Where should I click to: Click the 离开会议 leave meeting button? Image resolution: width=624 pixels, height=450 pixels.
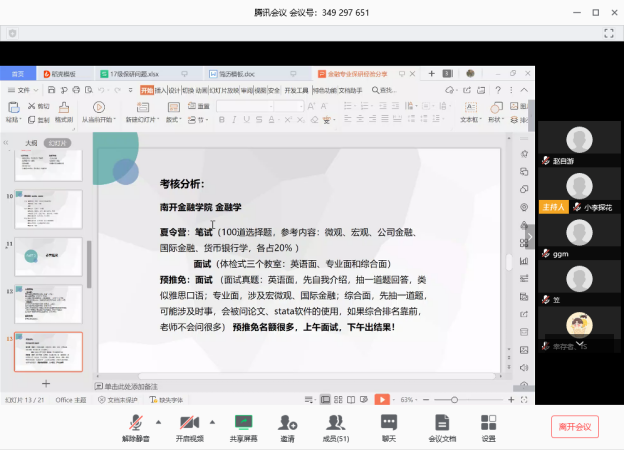(574, 426)
